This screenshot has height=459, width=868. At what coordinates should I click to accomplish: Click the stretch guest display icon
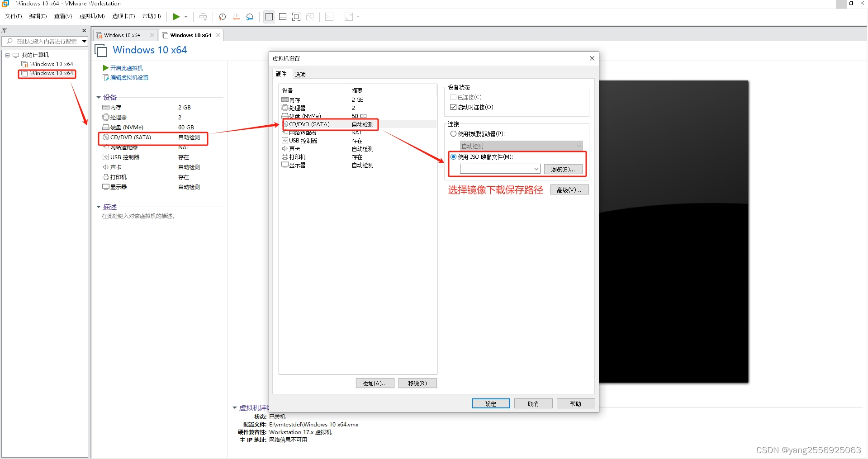[349, 17]
